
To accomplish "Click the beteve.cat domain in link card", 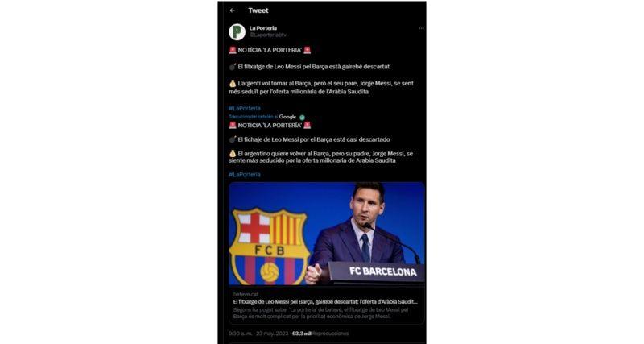I will click(x=244, y=295).
